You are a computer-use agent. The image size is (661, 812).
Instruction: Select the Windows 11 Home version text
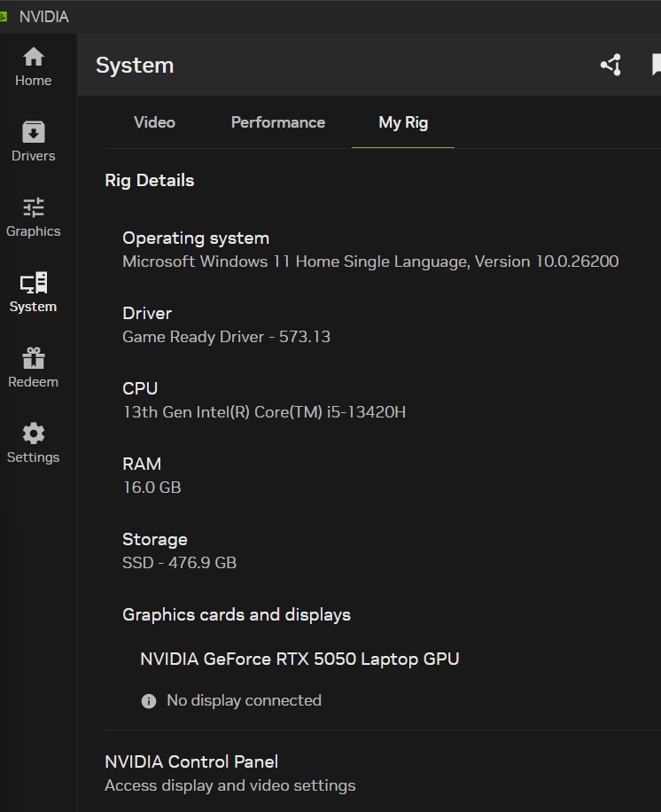click(370, 262)
